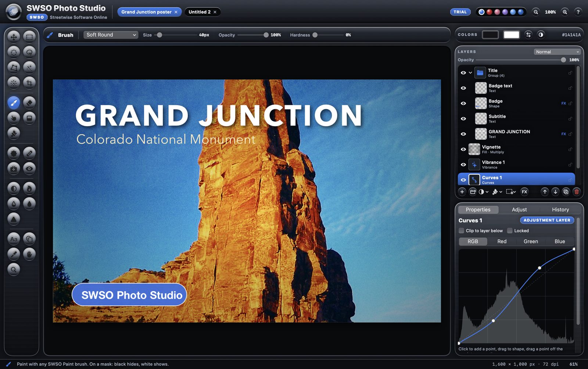Open the mask selection dropdown

(x=511, y=192)
